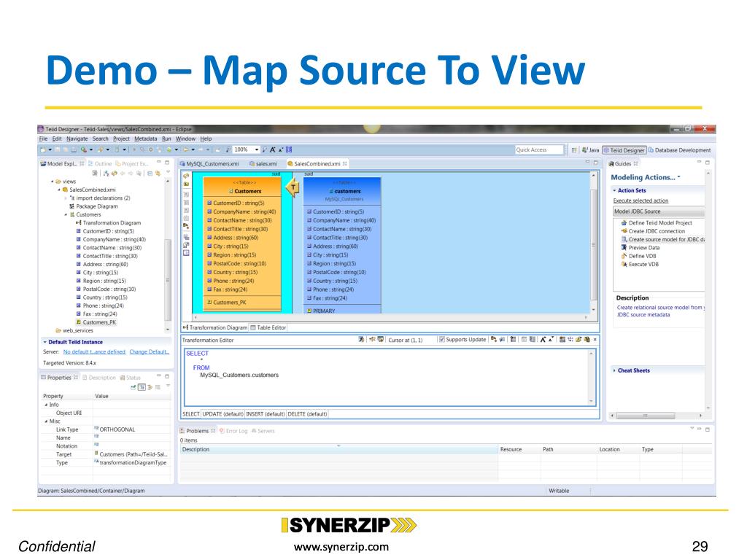Select the Preview Data action icon
Viewport: 747px width, 560px height.
click(624, 248)
